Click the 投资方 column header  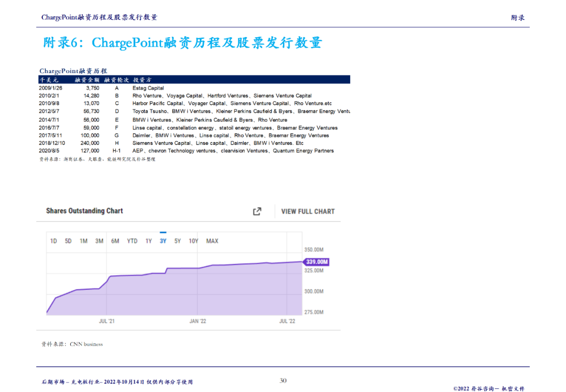click(142, 80)
